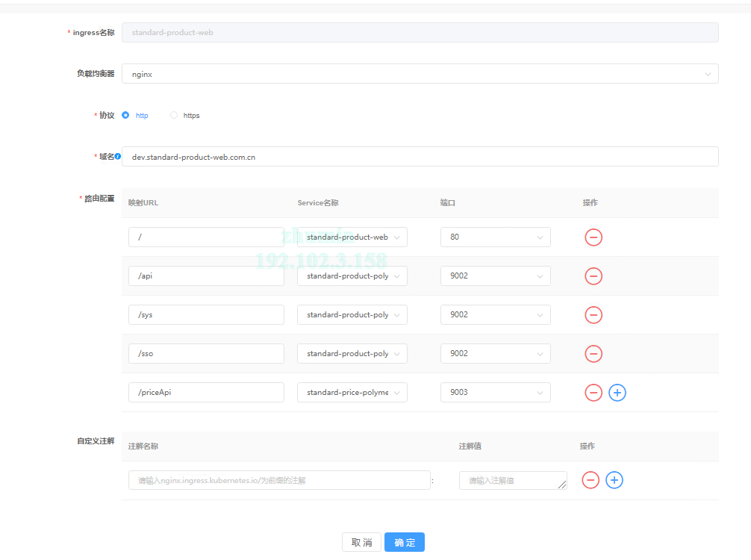Remove the /priceApi route row
This screenshot has height=560, width=751.
tap(593, 392)
